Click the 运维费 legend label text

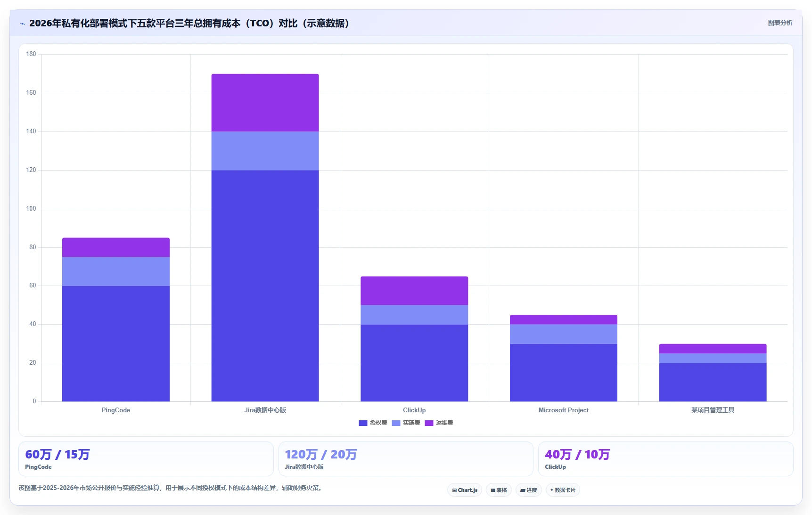[444, 423]
